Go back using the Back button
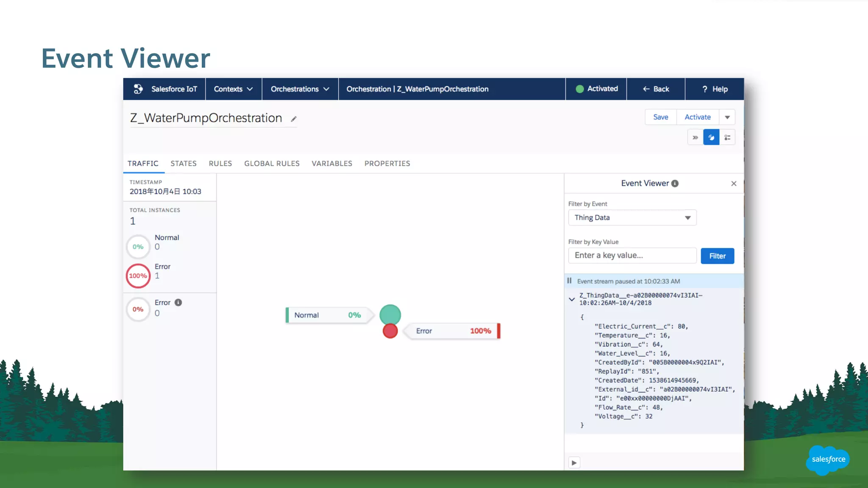Image resolution: width=868 pixels, height=488 pixels. coord(656,89)
